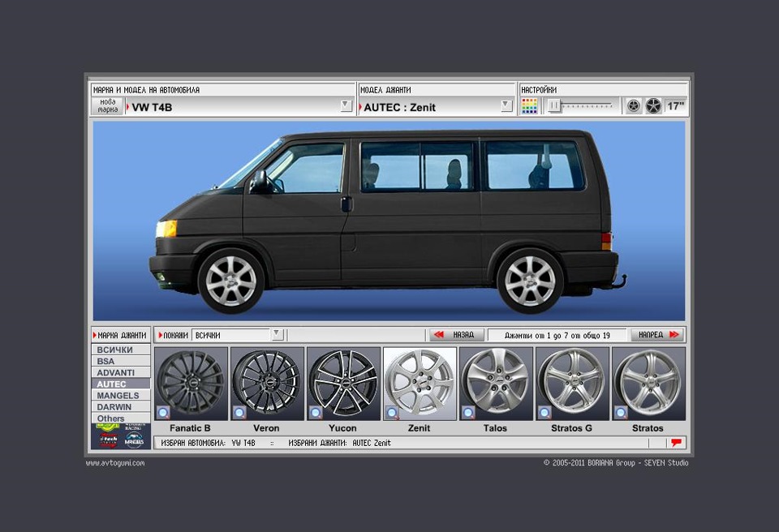The image size is (779, 532).
Task: Select ADVANTI wheel brand
Action: coord(121,372)
